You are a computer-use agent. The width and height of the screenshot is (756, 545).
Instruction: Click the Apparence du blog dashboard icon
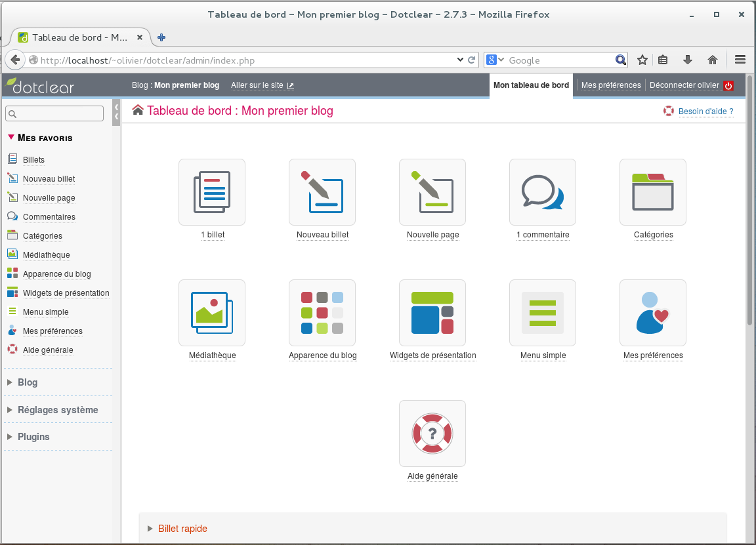tap(322, 313)
